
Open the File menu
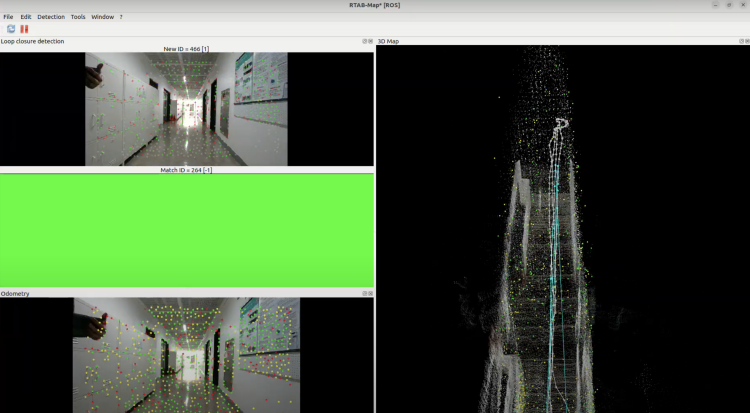(8, 17)
